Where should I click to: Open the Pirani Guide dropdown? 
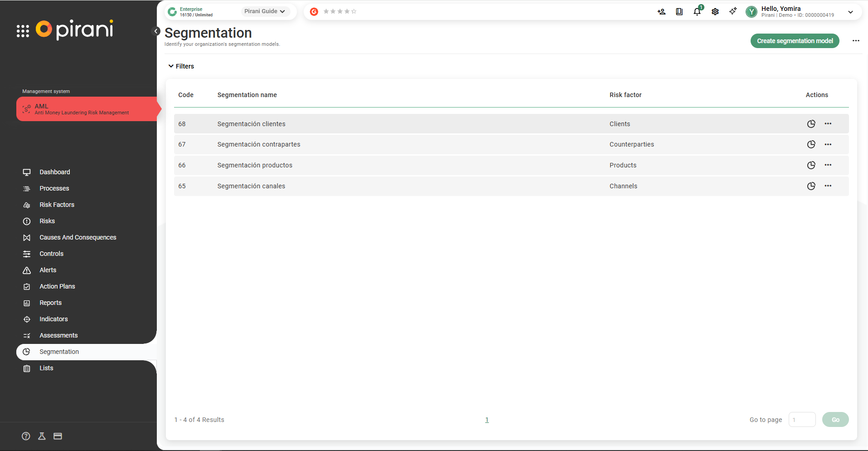pyautogui.click(x=265, y=11)
